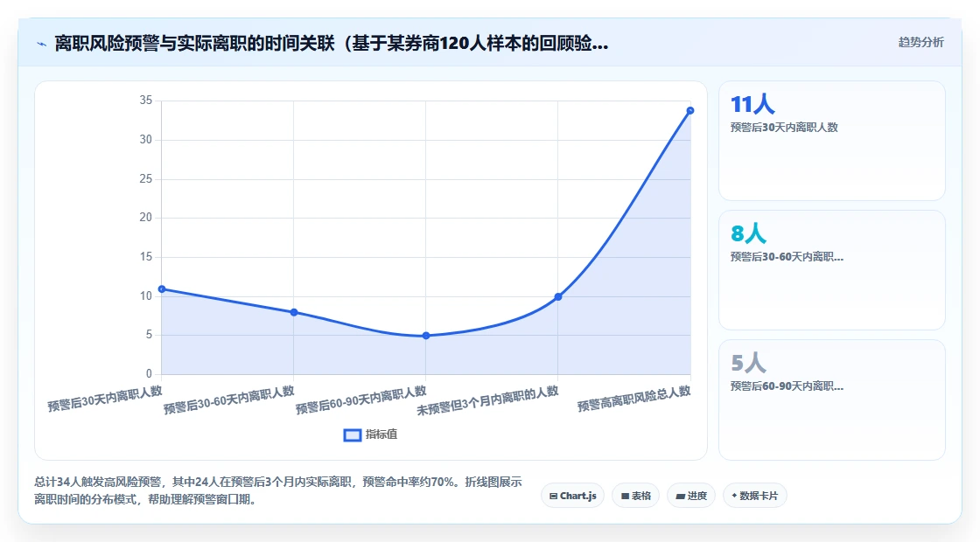Click the x-axis label 预警高离职风险总人数
The height and width of the screenshot is (542, 980).
click(633, 399)
